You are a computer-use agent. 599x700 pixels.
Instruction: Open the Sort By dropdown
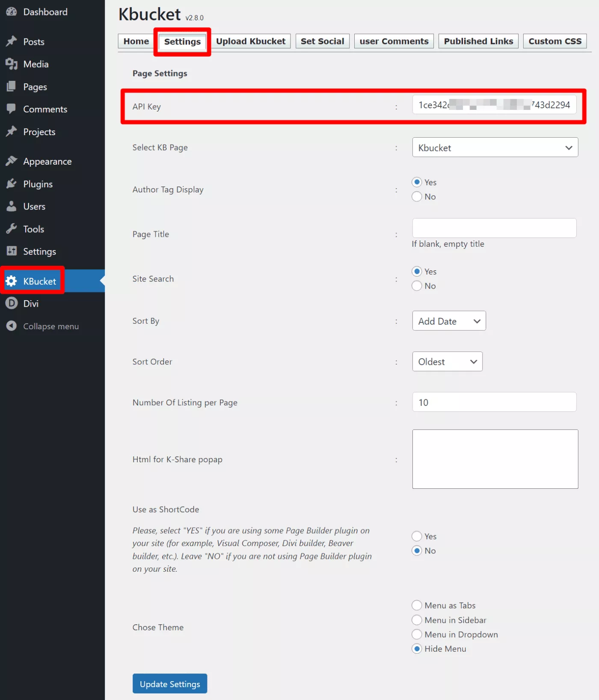click(x=449, y=321)
